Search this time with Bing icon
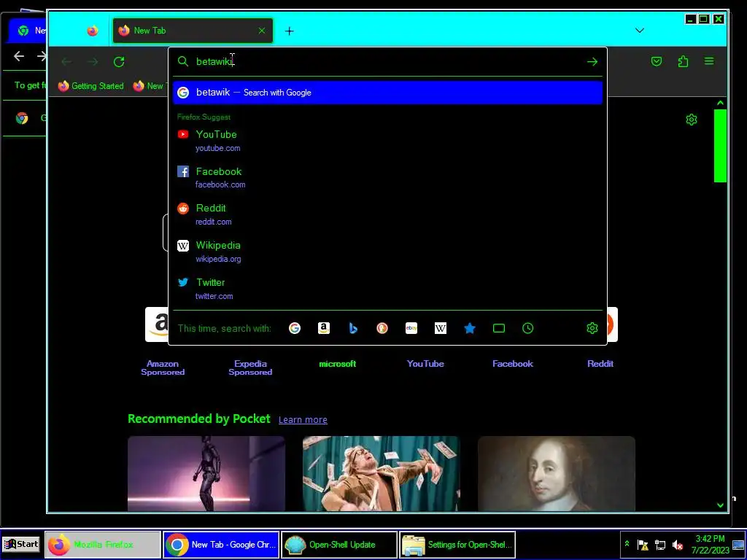This screenshot has height=560, width=747. click(353, 328)
